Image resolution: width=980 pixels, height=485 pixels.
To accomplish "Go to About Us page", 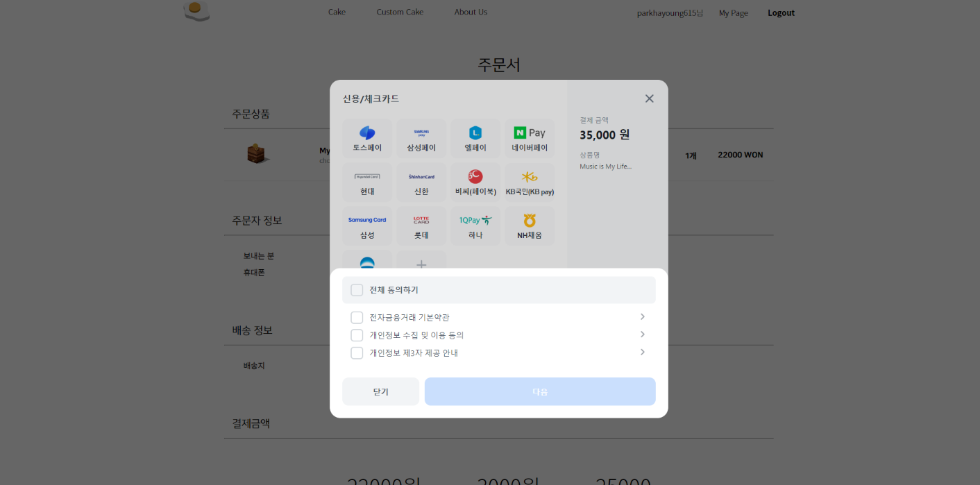I will click(471, 12).
